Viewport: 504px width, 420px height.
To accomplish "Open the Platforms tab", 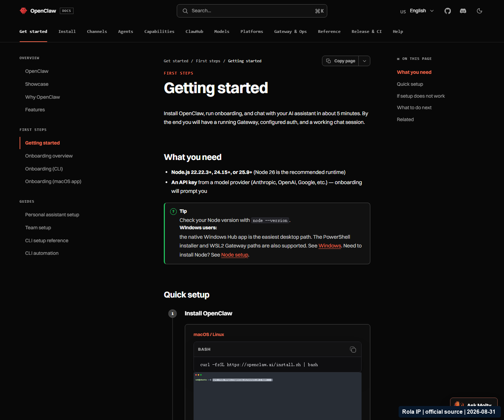I will [x=252, y=31].
